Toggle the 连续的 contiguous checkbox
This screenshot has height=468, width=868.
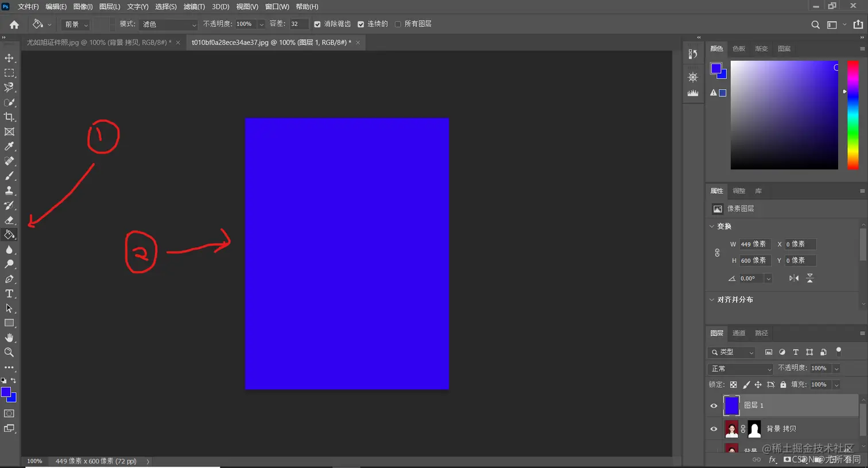361,24
